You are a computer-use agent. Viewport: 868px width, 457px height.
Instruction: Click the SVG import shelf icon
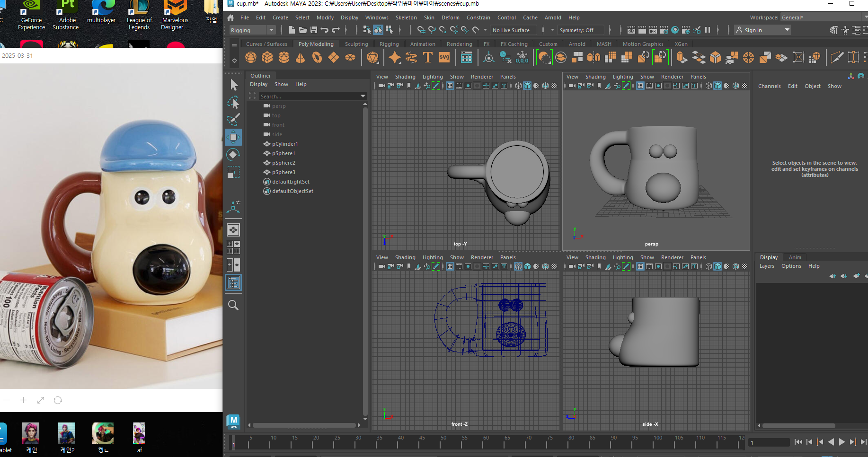(x=444, y=58)
